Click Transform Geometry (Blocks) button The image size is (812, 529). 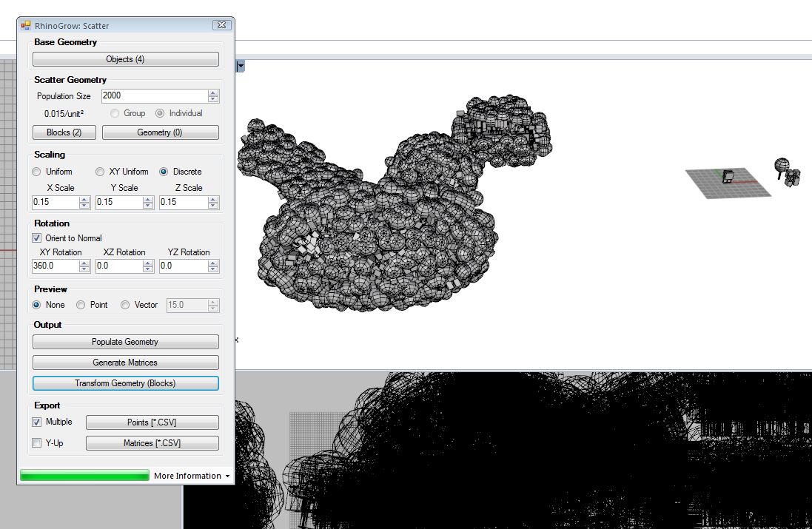click(x=125, y=383)
